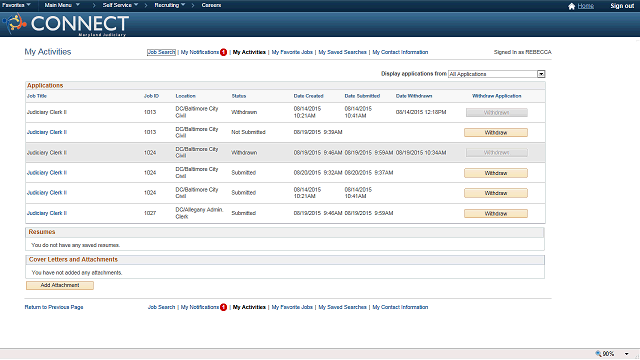Open the zoom level dropdown arrow
This screenshot has height=360, width=640.
pos(627,354)
